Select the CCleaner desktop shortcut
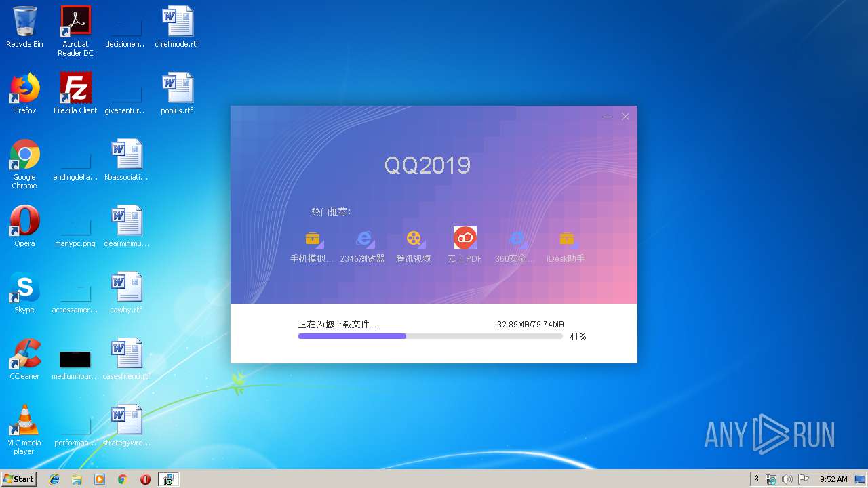This screenshot has height=488, width=868. (x=24, y=359)
